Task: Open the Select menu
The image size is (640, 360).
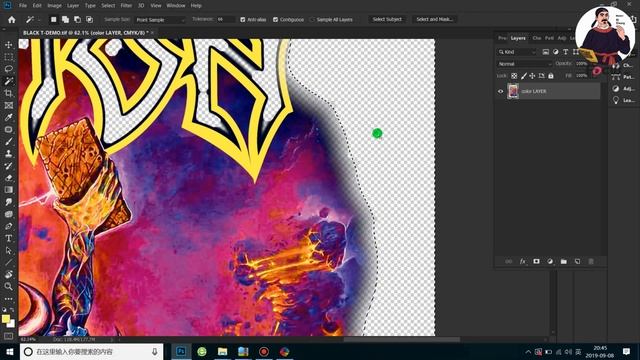Action: (x=108, y=6)
